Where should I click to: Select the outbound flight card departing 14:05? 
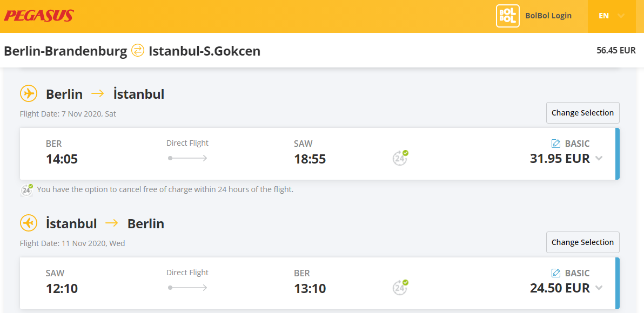point(319,154)
